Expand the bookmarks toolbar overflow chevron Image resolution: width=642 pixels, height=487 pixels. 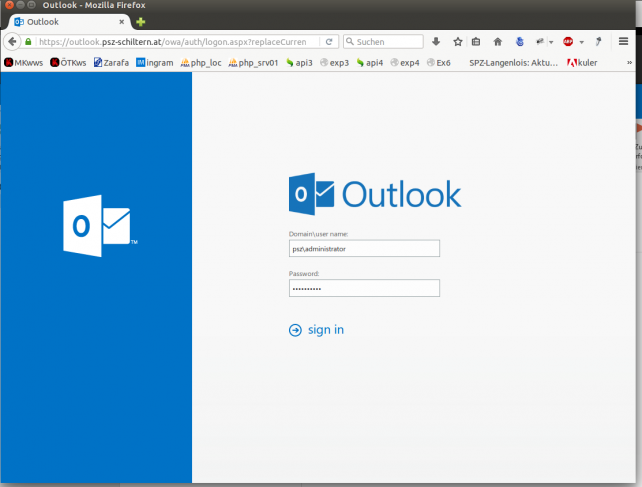pyautogui.click(x=629, y=62)
